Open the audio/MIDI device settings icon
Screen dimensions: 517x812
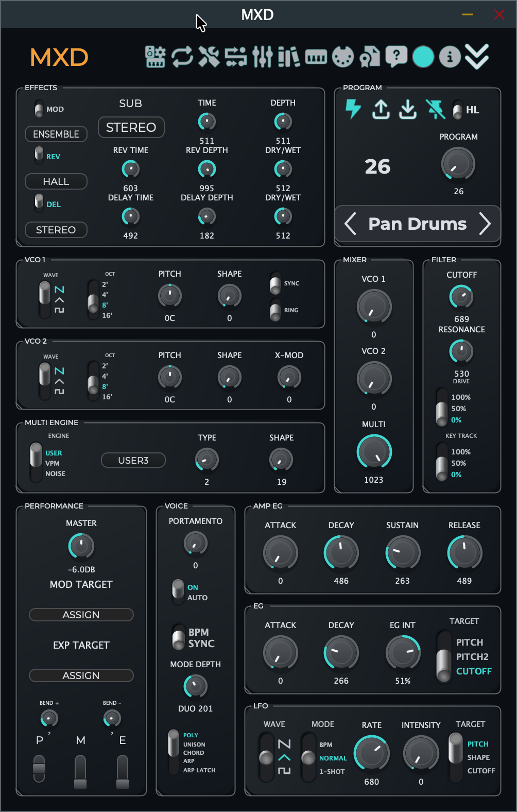point(155,57)
